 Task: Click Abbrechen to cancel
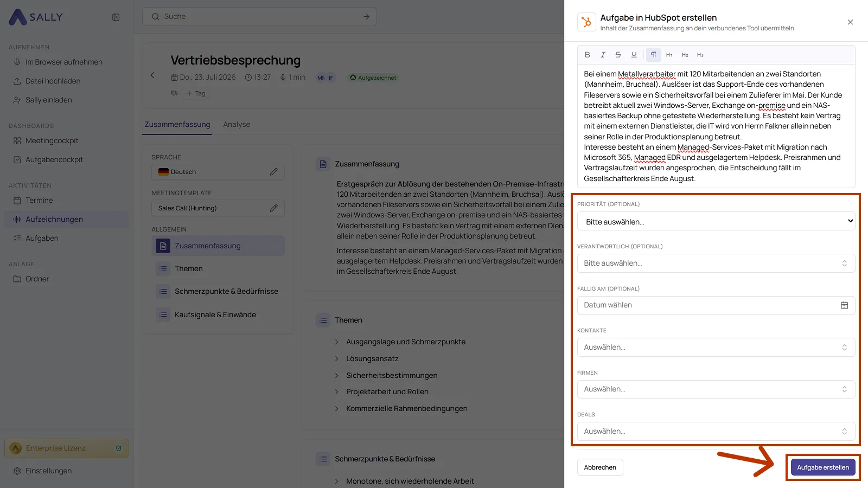point(600,467)
